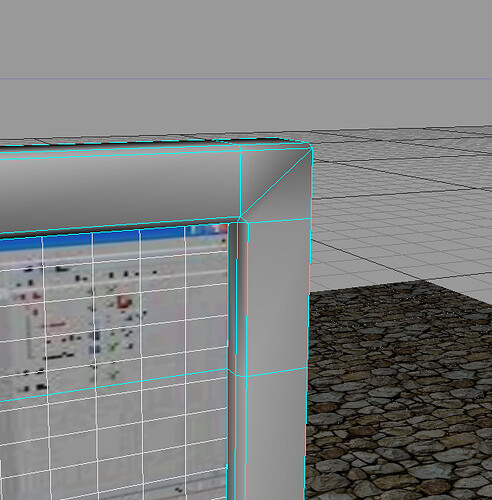Select the monitor's outer right vertical edge
The height and width of the screenshot is (500, 492).
(309, 323)
